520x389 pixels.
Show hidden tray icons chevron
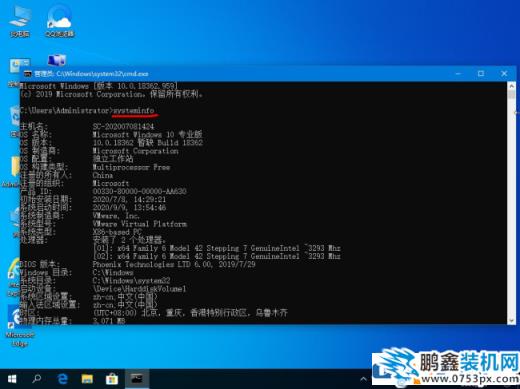tap(363, 379)
